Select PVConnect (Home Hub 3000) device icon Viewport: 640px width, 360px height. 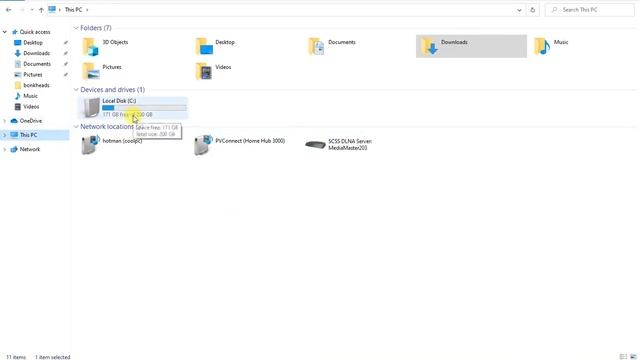(203, 145)
